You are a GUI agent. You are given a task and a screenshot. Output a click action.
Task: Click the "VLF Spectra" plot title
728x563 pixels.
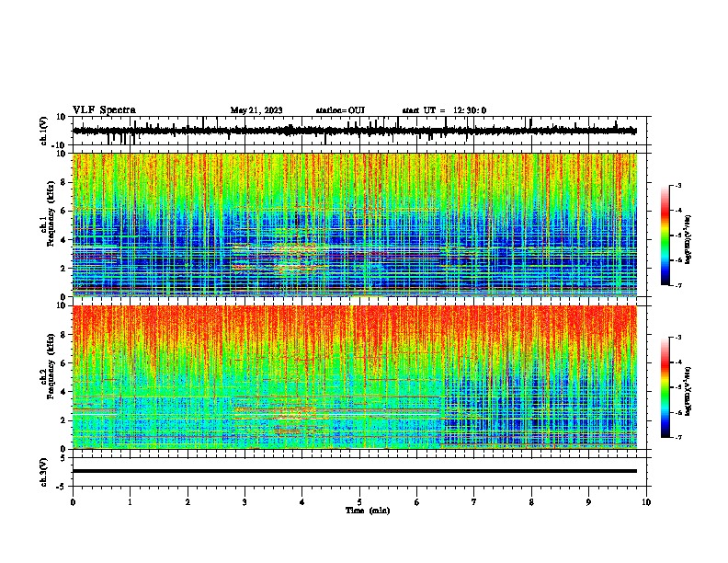click(104, 109)
